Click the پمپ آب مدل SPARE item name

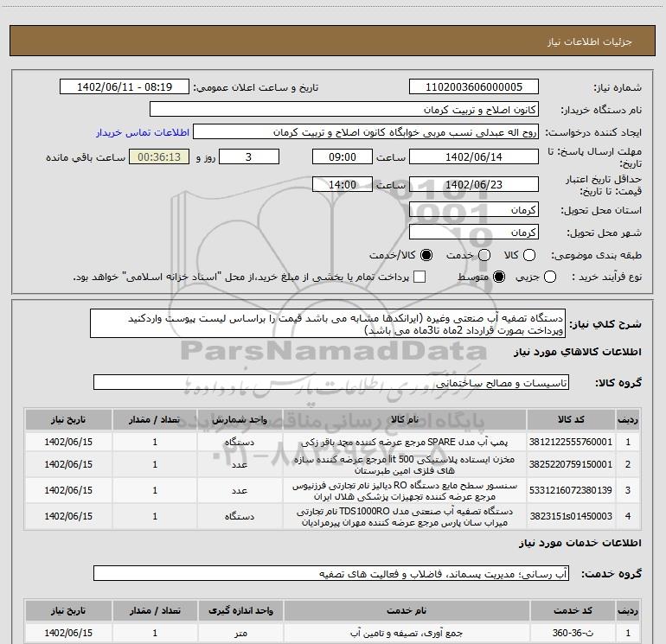point(405,442)
